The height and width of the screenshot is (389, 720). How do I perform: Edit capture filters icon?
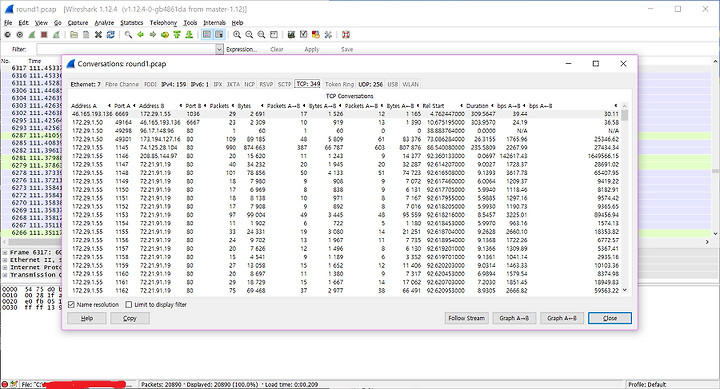291,34
